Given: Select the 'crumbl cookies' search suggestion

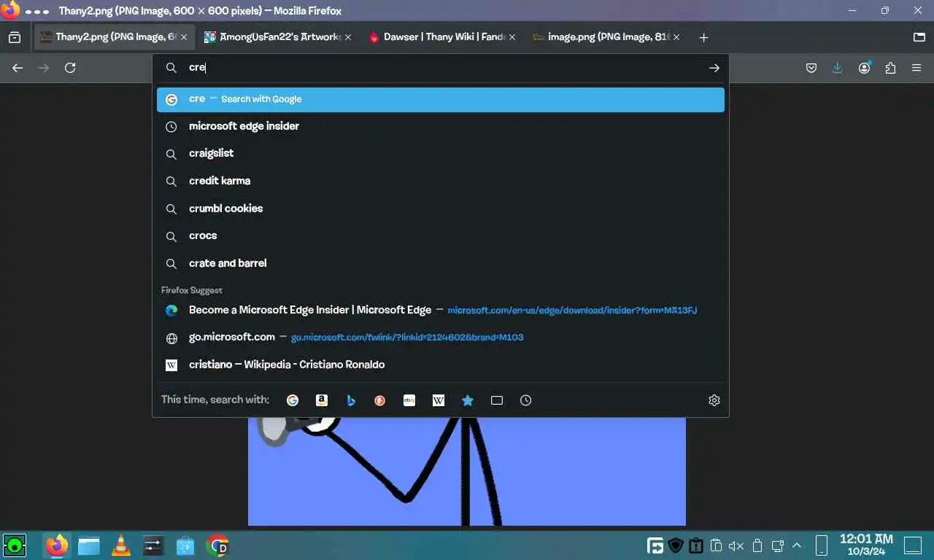Looking at the screenshot, I should 441,209.
